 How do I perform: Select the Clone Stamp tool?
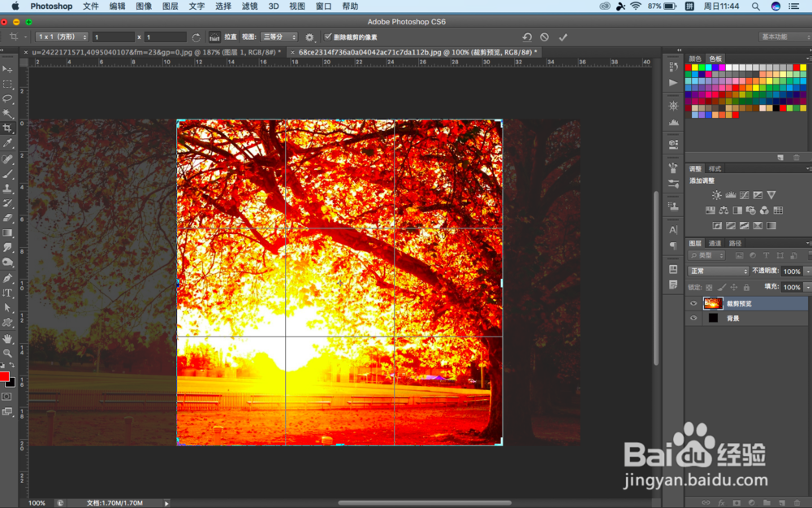tap(7, 189)
